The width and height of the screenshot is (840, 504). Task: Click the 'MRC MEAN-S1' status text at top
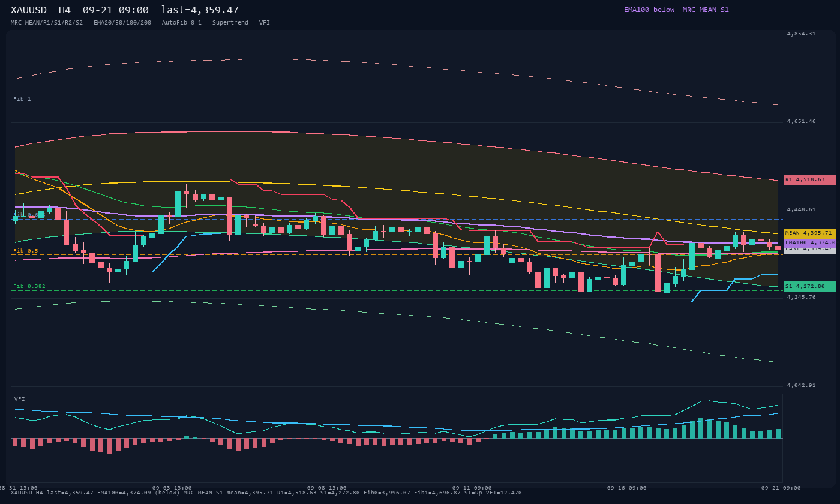[706, 10]
